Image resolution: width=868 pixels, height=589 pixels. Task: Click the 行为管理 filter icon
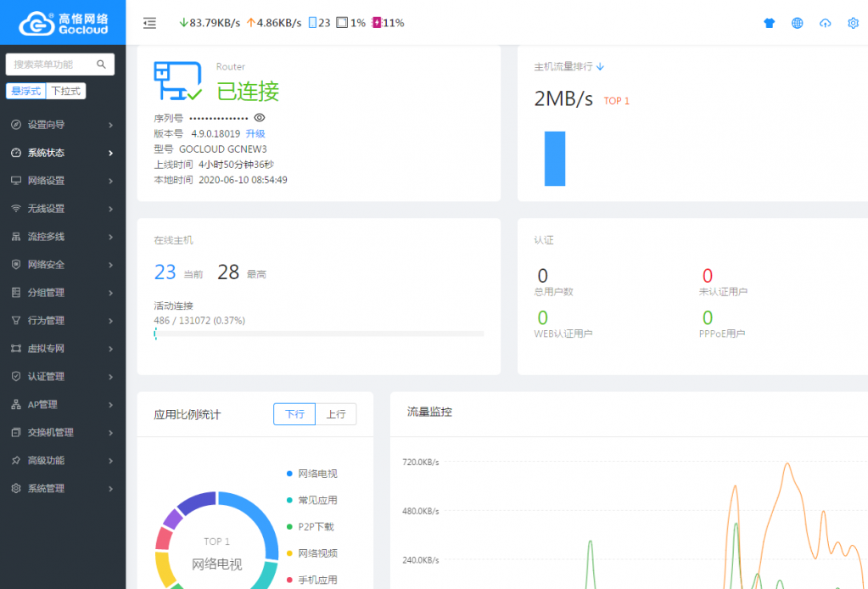click(x=16, y=321)
